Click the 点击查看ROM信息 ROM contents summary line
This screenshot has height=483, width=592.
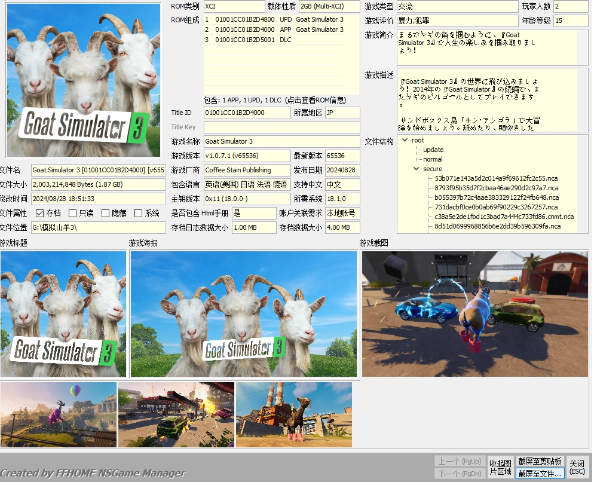pos(274,100)
